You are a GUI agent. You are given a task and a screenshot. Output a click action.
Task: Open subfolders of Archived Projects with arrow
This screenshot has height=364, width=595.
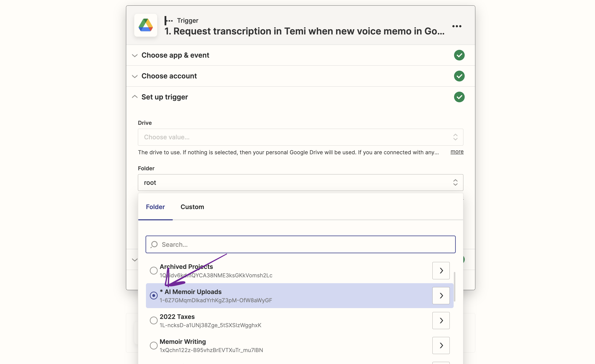point(441,270)
